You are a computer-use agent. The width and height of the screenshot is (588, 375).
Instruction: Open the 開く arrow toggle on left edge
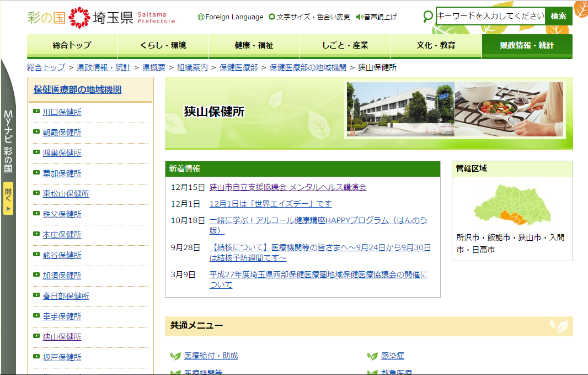coord(8,198)
